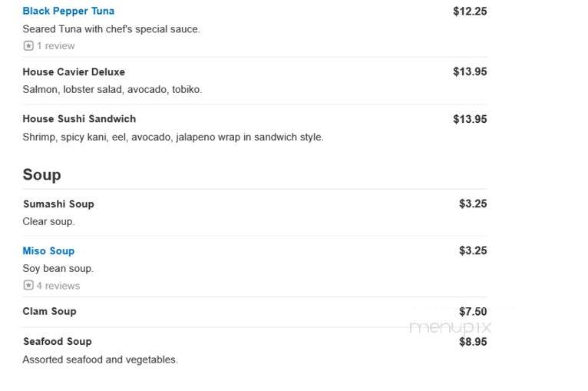Click the $12.25 Black Pepper Tuna price
The image size is (588, 391).
pos(470,12)
